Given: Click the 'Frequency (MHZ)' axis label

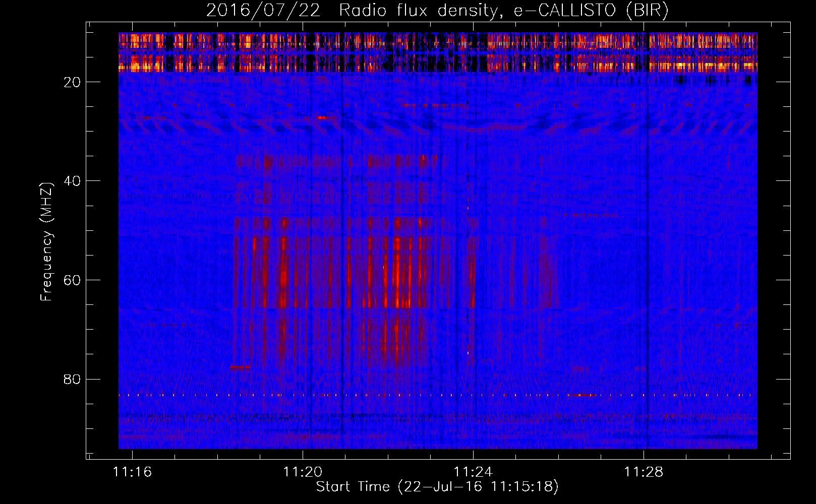Looking at the screenshot, I should click(x=46, y=242).
